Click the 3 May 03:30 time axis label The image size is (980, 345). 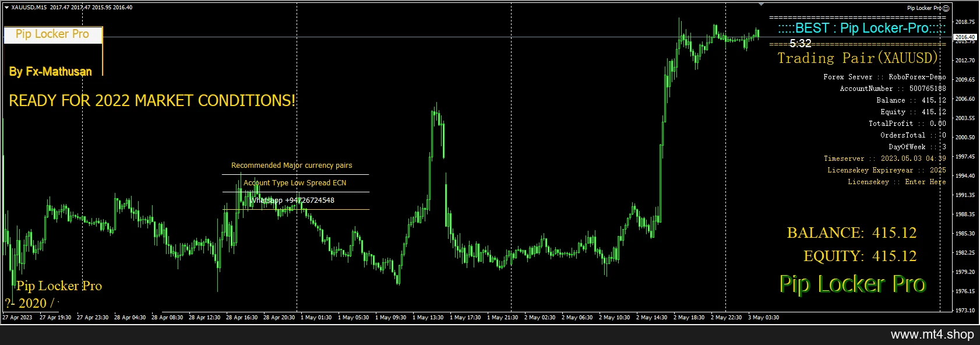tap(763, 318)
